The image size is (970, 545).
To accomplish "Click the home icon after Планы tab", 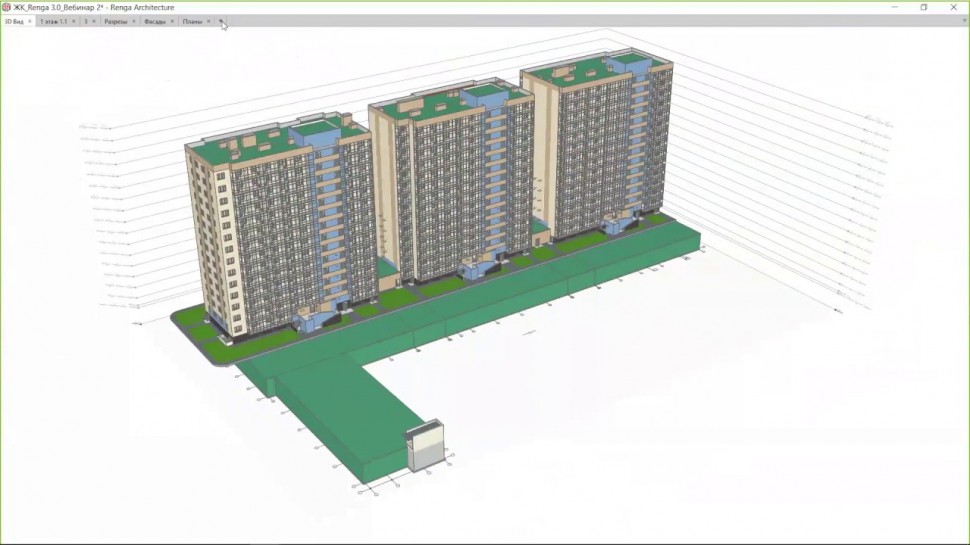I will pyautogui.click(x=221, y=21).
